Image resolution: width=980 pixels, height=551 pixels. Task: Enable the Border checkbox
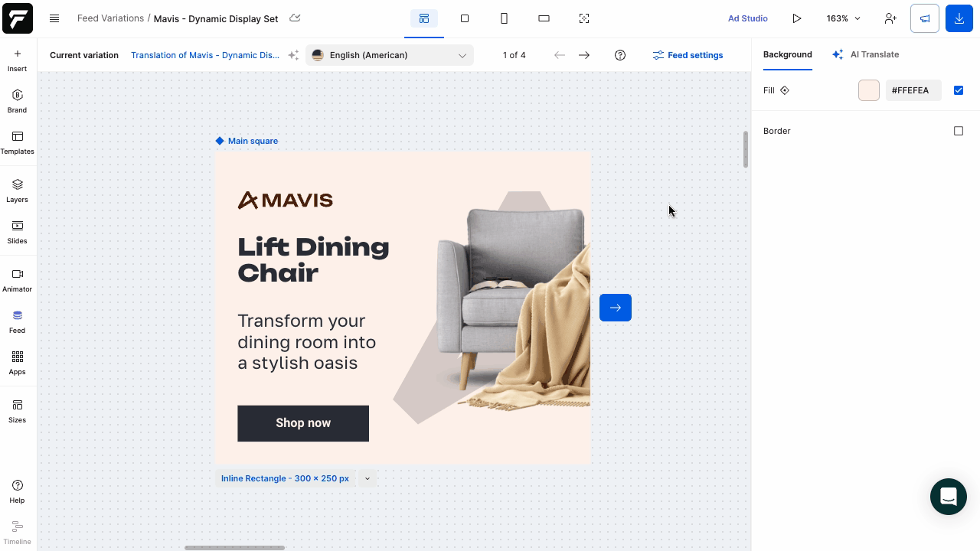click(959, 131)
